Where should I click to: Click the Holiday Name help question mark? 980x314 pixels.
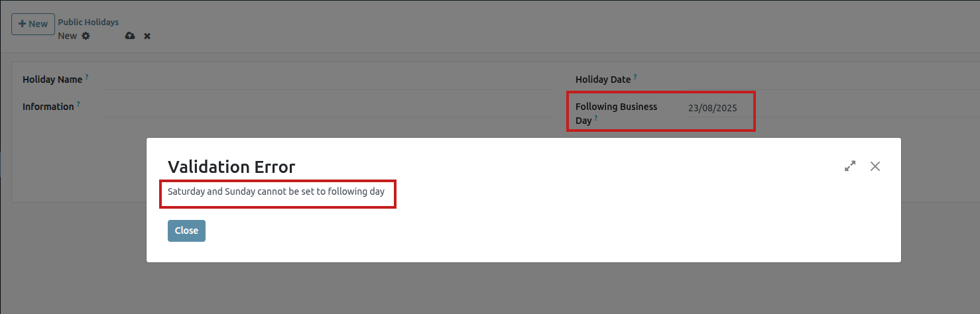[87, 77]
